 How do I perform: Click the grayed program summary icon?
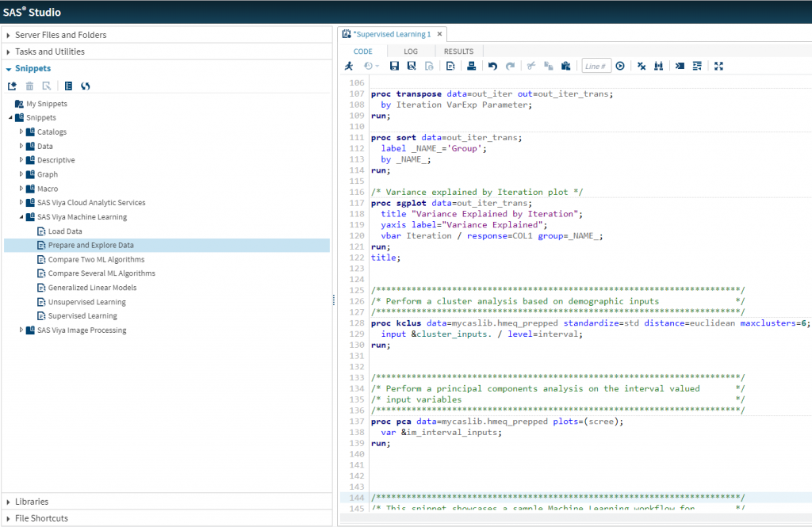coord(429,66)
